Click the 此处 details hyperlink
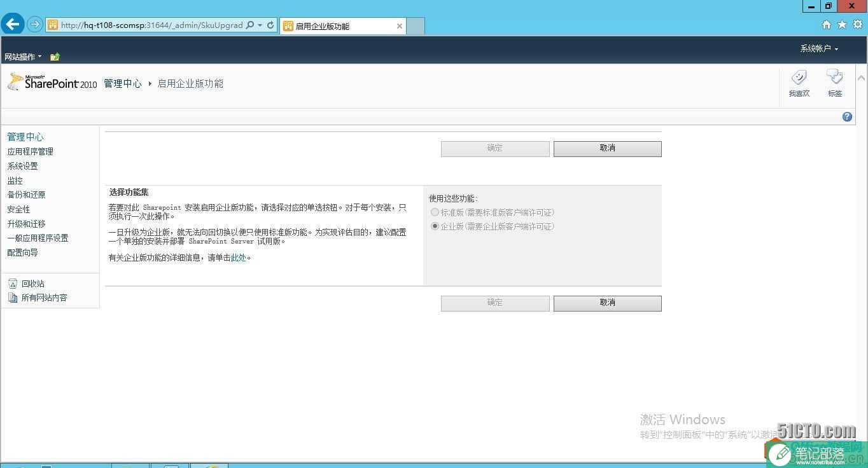 tap(238, 258)
